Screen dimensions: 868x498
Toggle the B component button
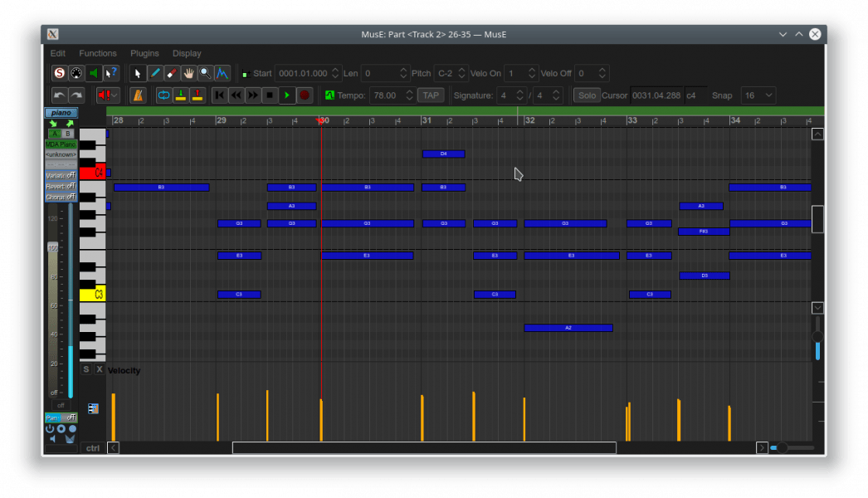tap(67, 134)
